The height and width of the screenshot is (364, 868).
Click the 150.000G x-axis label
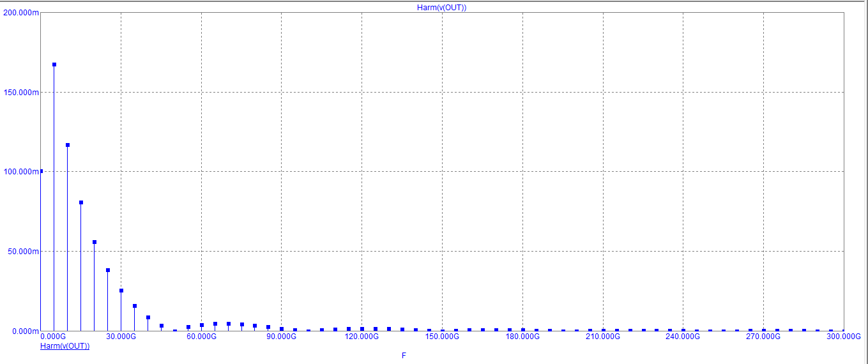click(x=442, y=337)
